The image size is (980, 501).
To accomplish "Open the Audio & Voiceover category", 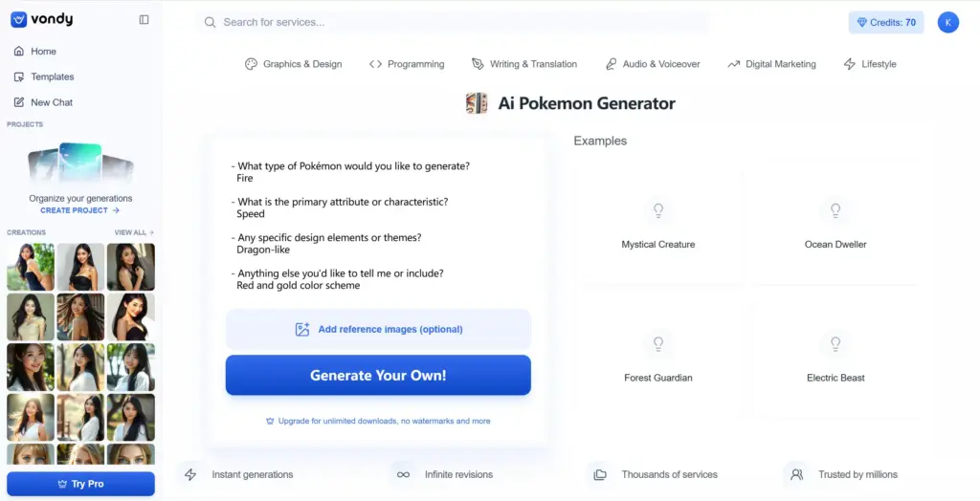I will [x=653, y=64].
